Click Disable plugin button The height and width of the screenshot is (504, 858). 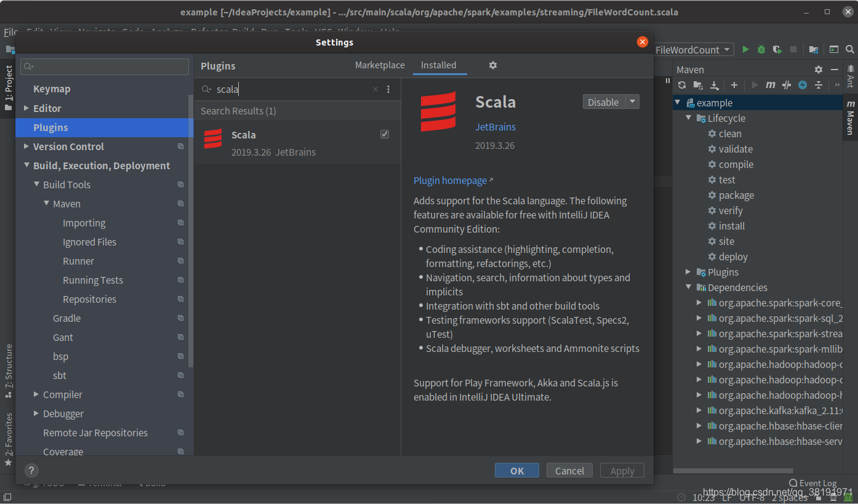[x=604, y=102]
